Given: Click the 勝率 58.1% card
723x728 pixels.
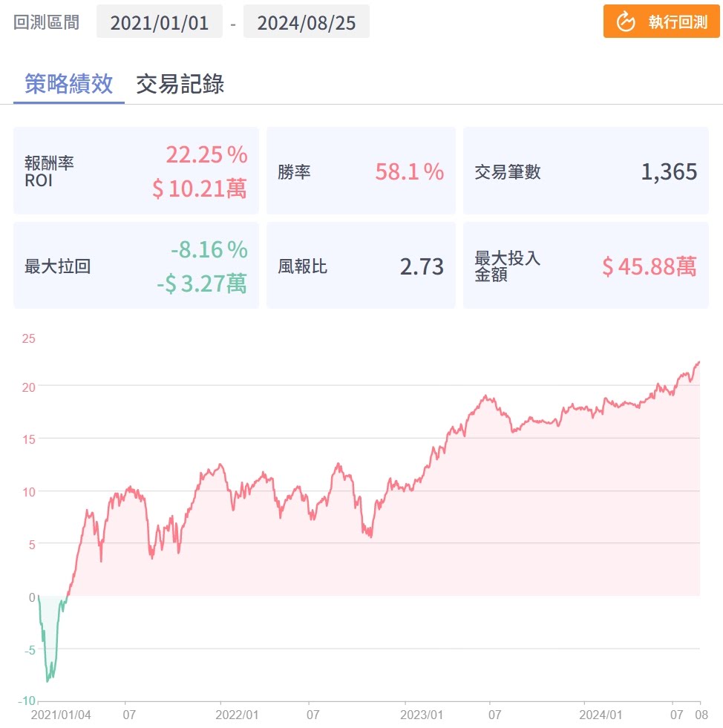Looking at the screenshot, I should click(361, 171).
